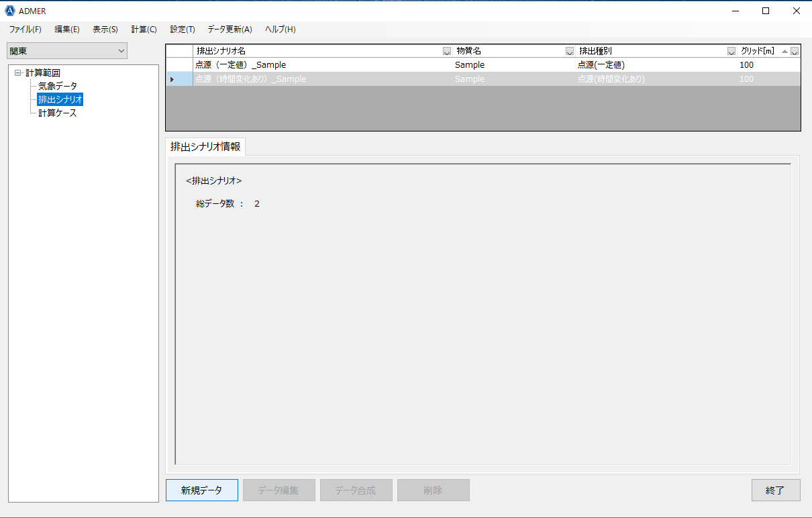Open the データ更新(A) menu

[x=230, y=30]
